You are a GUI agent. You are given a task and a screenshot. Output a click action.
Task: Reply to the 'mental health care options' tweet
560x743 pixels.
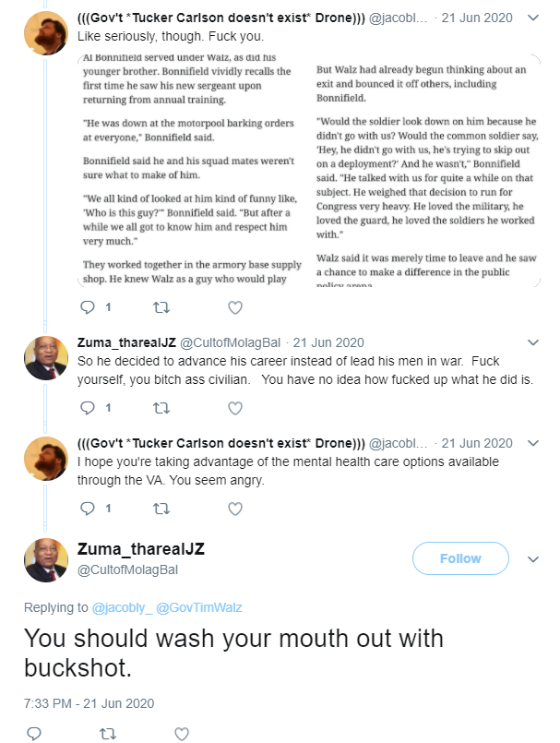point(88,509)
